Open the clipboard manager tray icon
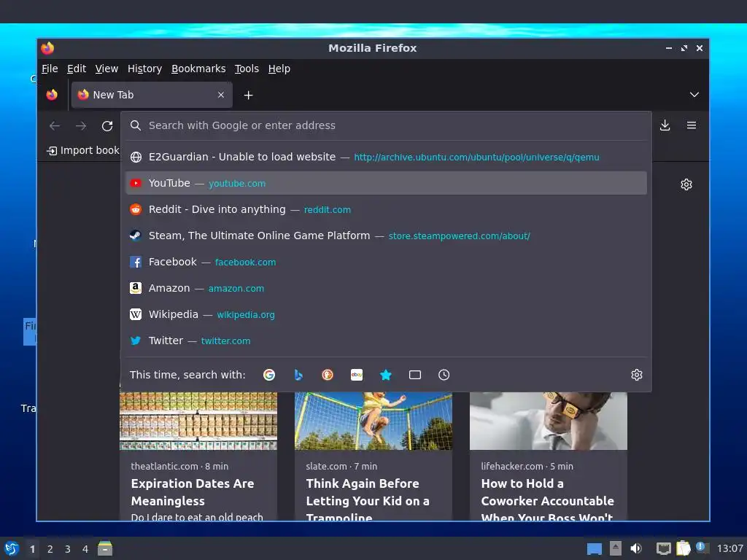 tap(683, 548)
